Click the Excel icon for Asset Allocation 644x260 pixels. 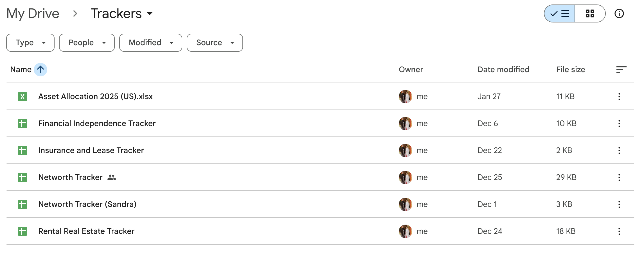[22, 97]
